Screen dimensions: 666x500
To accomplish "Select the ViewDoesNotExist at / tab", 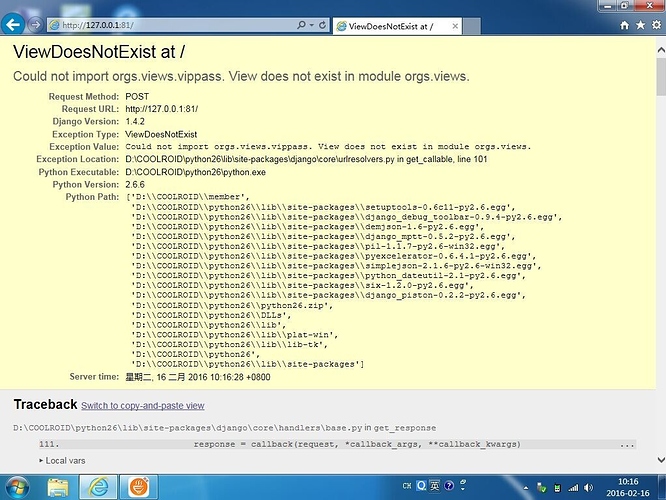I will click(391, 26).
